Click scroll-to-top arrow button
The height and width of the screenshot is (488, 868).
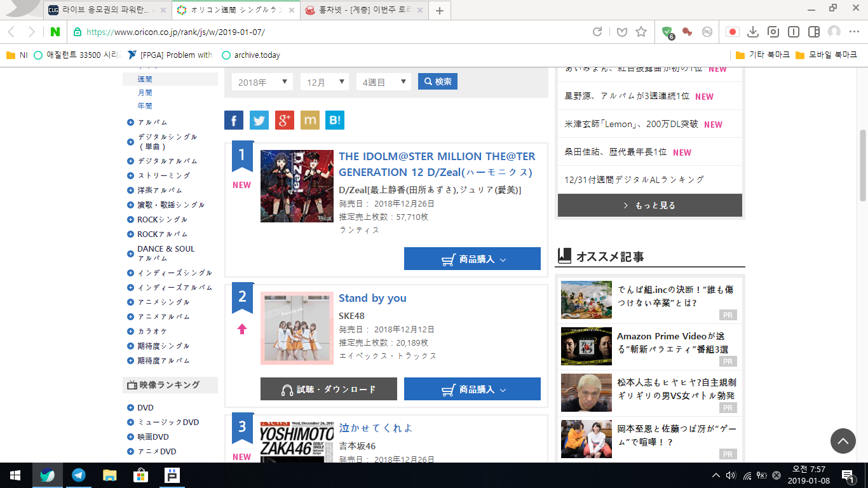tap(843, 440)
